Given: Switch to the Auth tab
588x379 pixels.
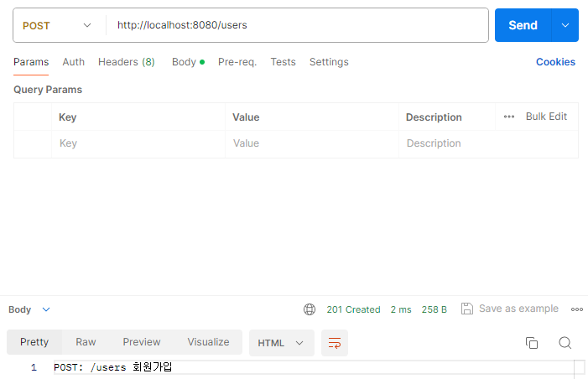Looking at the screenshot, I should [74, 62].
